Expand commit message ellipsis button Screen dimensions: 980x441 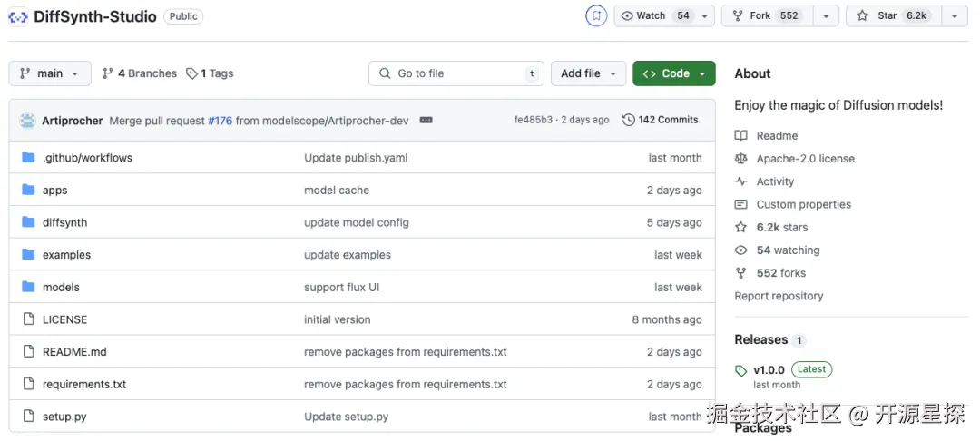point(426,120)
